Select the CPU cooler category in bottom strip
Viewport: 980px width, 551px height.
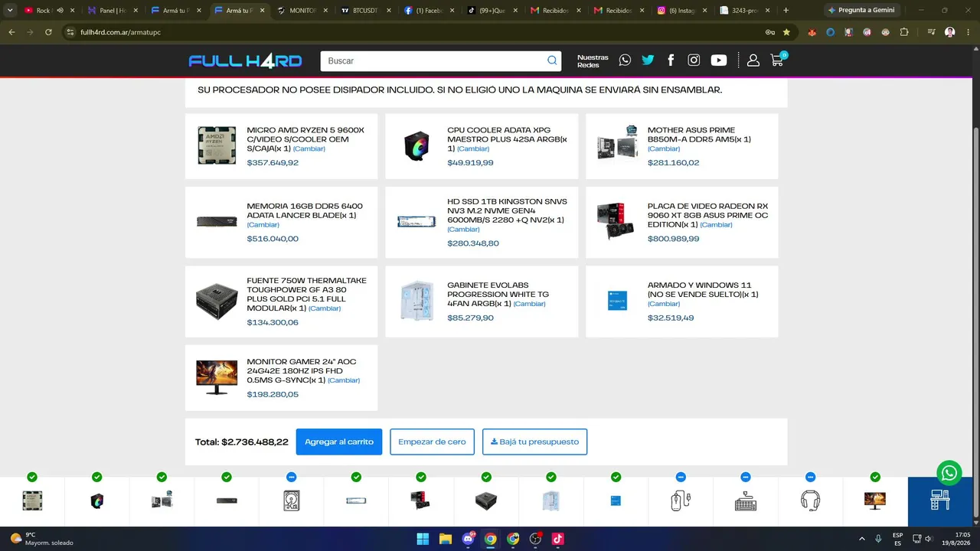[97, 500]
